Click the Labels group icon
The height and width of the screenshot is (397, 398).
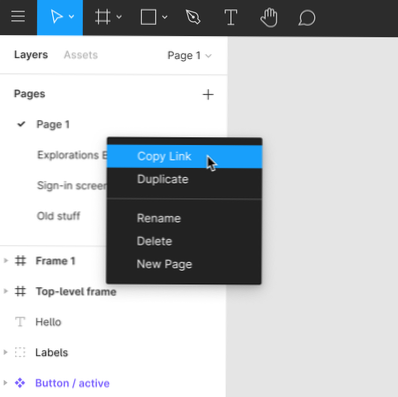coord(20,352)
